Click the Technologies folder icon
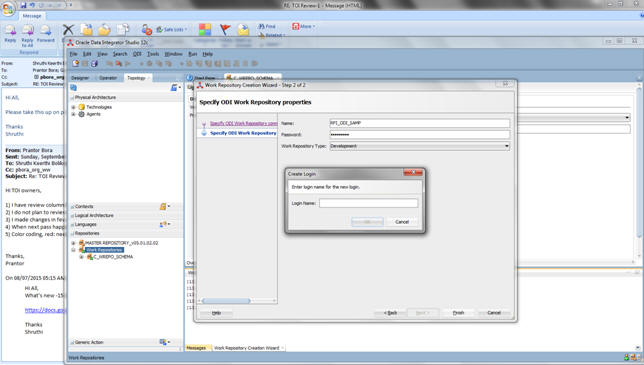 click(x=81, y=107)
